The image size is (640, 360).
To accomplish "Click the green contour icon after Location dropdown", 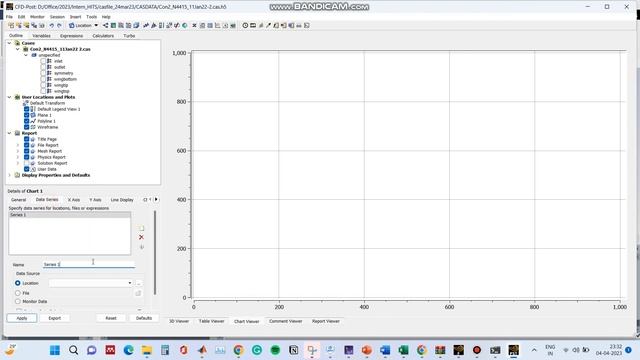I will tap(113, 25).
